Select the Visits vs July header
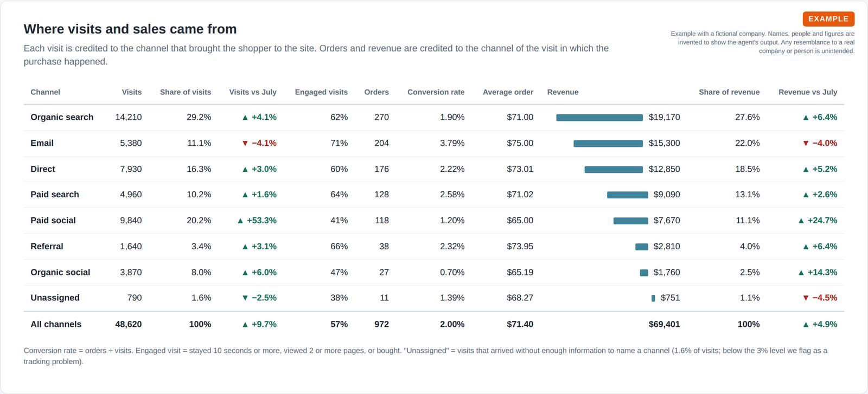The width and height of the screenshot is (868, 394). (253, 92)
